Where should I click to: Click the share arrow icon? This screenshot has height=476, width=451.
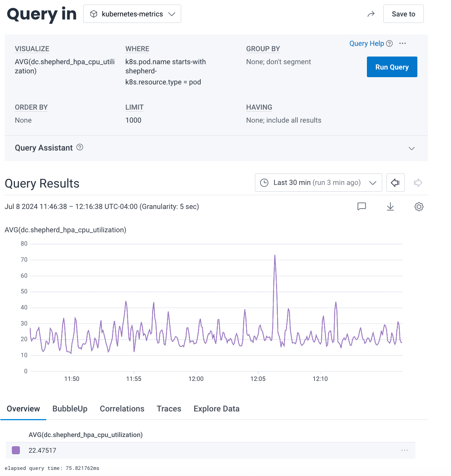371,14
